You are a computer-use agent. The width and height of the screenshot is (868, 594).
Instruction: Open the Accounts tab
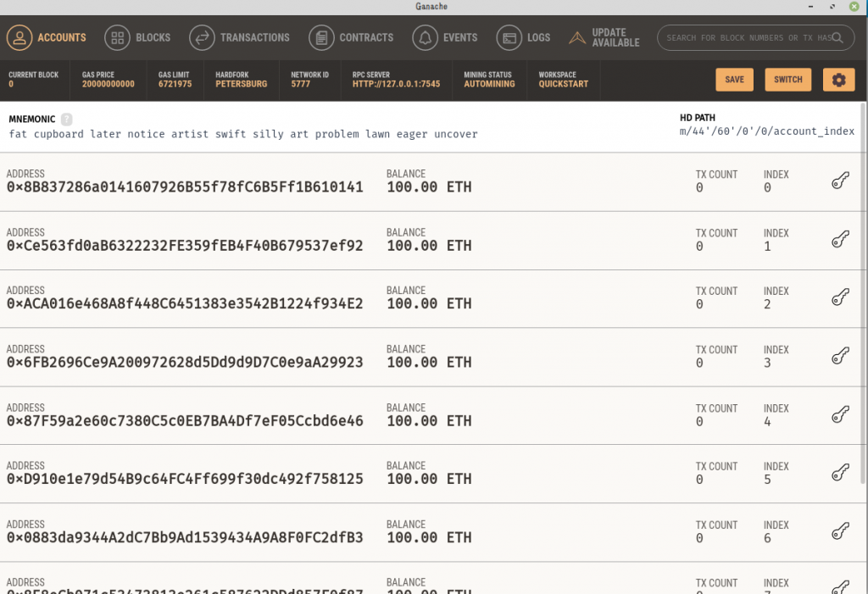click(x=47, y=37)
